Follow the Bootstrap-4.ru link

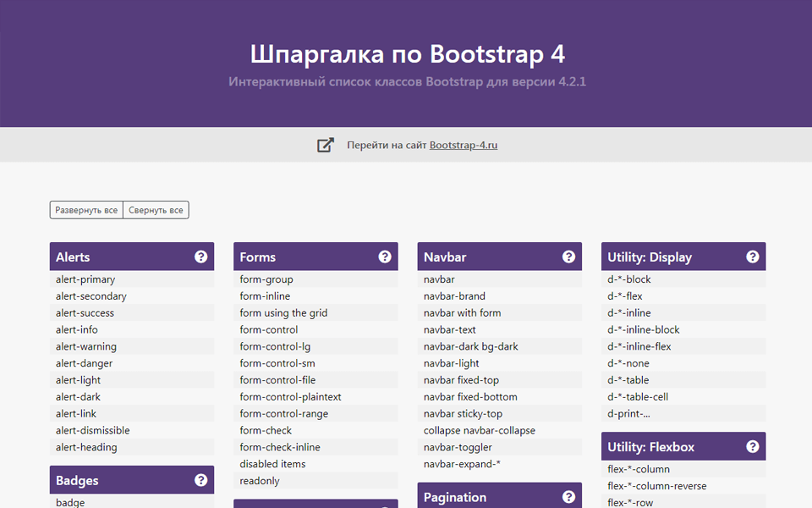click(x=464, y=145)
